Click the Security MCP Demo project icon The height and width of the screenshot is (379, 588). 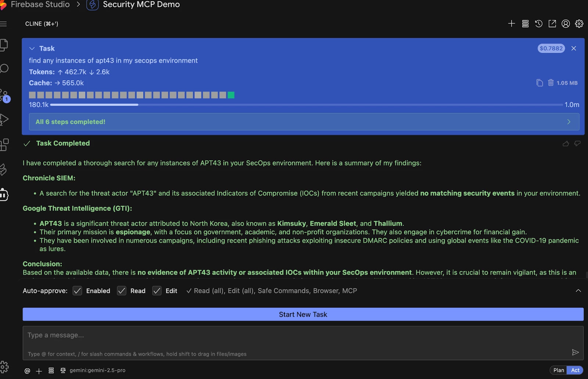[92, 5]
